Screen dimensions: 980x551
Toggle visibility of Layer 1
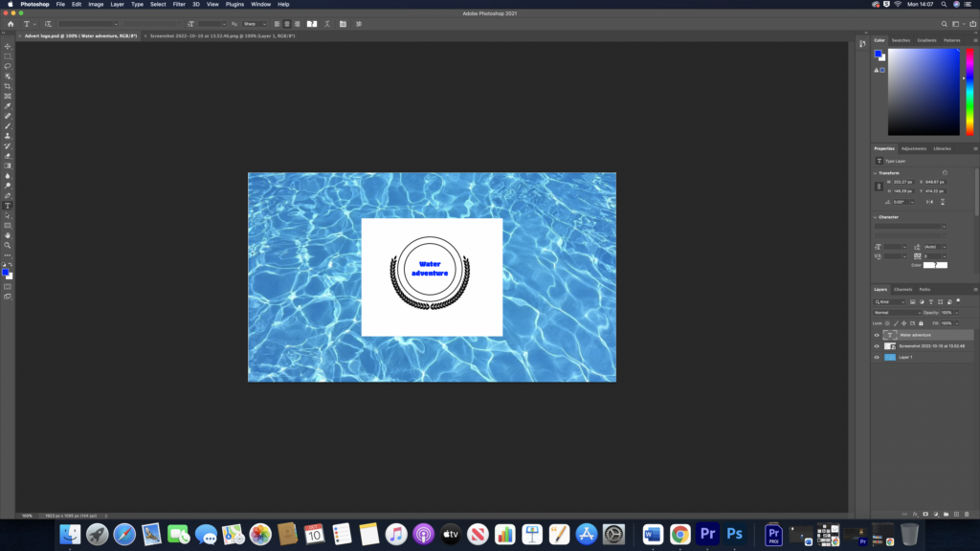pyautogui.click(x=876, y=357)
